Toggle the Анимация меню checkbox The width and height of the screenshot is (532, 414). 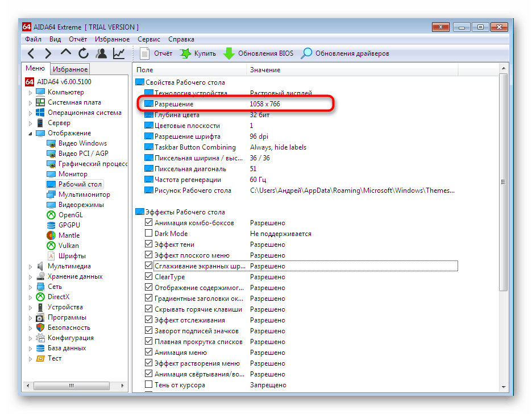coord(148,352)
